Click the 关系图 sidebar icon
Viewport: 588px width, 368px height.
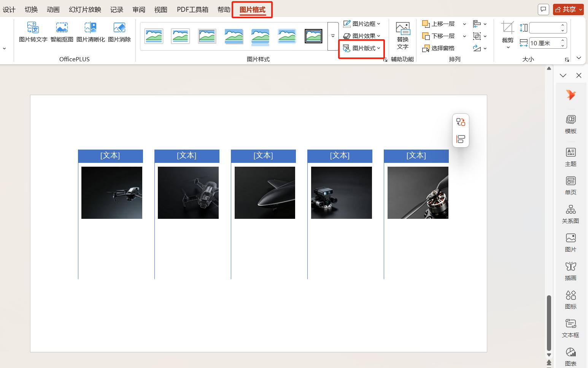[x=571, y=214]
